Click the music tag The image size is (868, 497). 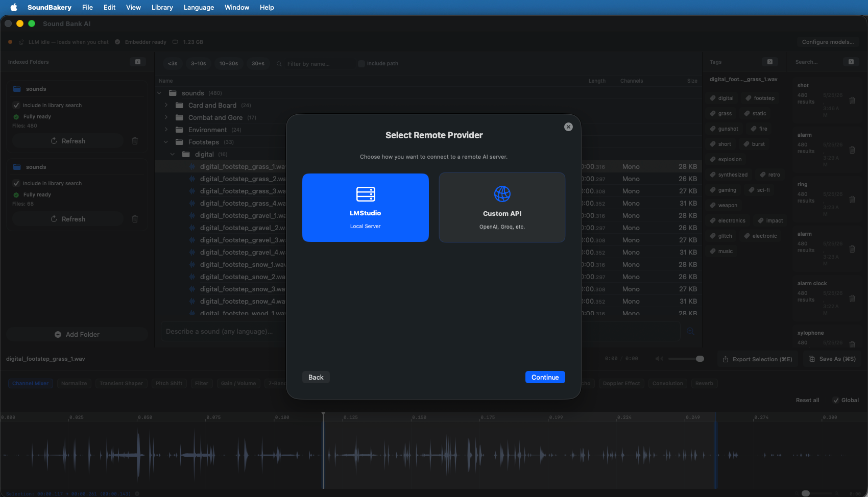tap(721, 251)
